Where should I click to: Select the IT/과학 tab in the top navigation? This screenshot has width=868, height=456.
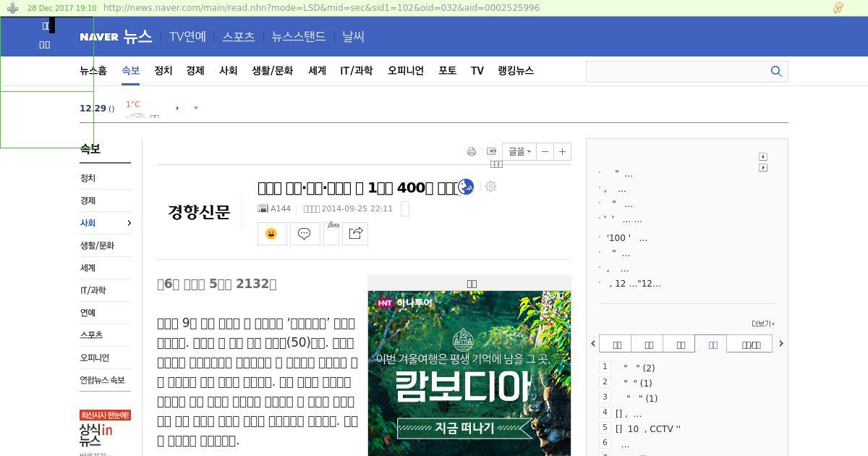[357, 70]
